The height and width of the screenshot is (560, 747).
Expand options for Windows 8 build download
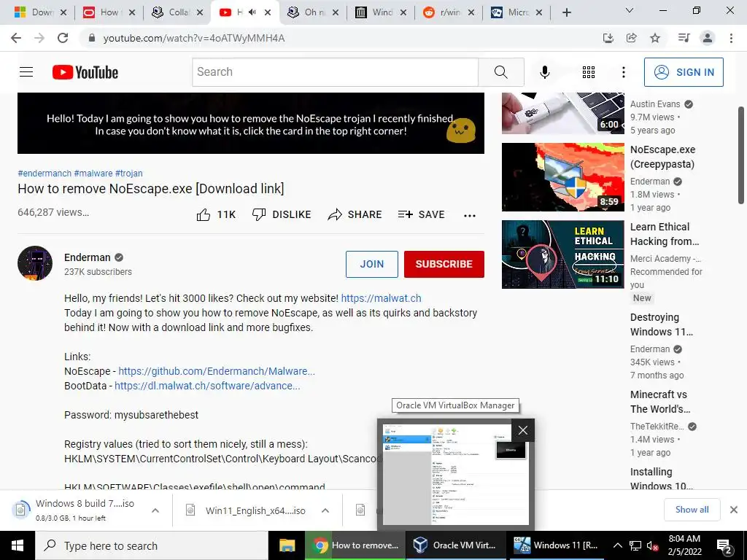pyautogui.click(x=155, y=510)
